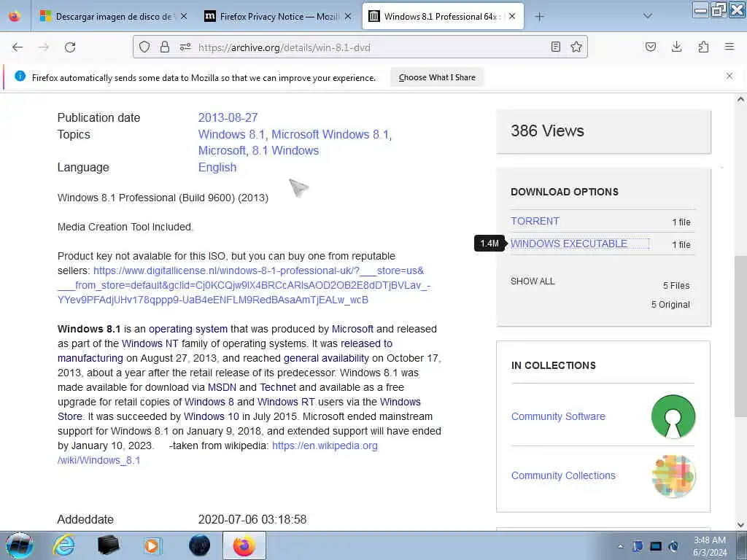The width and height of the screenshot is (747, 560).
Task: Expand the list all tabs chevron
Action: click(x=648, y=16)
